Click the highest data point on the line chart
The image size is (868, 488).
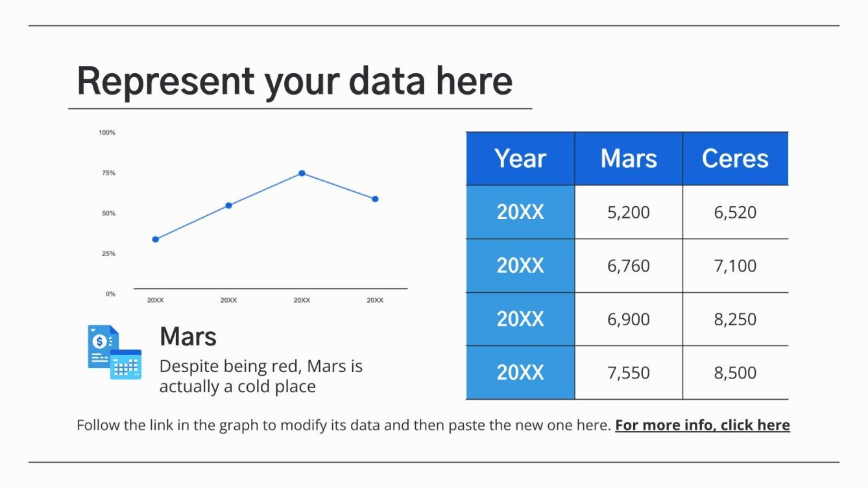[x=302, y=173]
